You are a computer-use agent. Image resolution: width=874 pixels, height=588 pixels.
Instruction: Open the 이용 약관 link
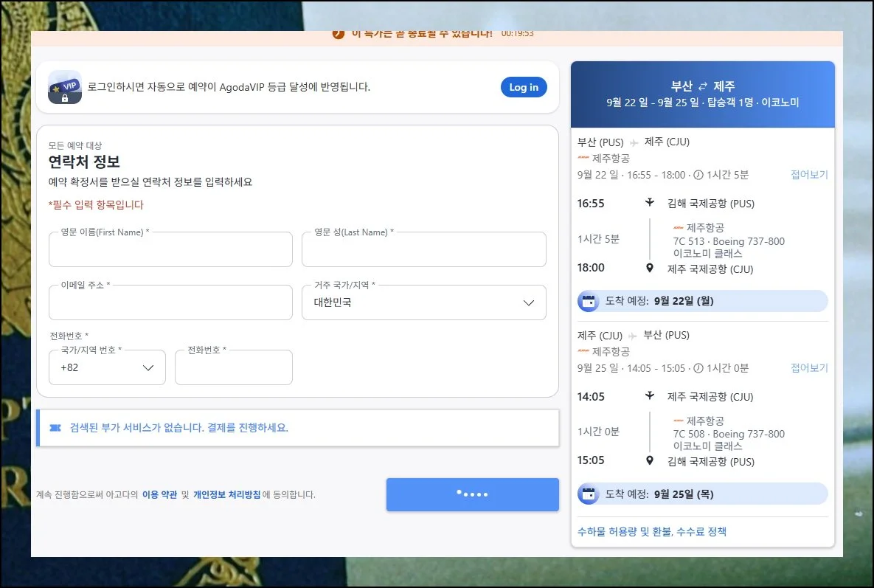pyautogui.click(x=159, y=495)
